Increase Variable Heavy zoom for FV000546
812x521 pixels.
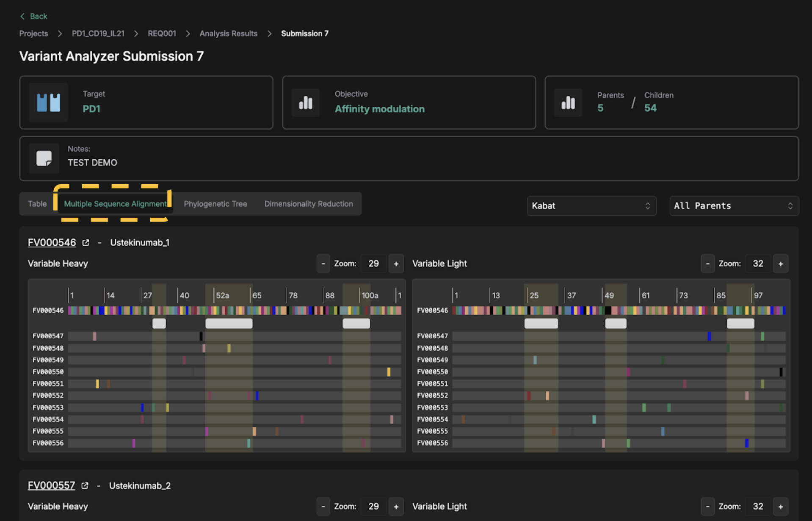(396, 263)
